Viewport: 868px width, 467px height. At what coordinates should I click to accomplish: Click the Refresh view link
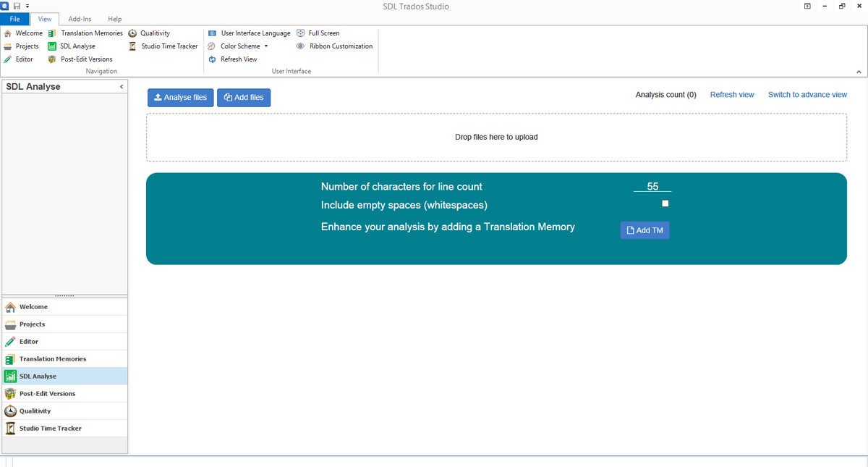pyautogui.click(x=732, y=95)
